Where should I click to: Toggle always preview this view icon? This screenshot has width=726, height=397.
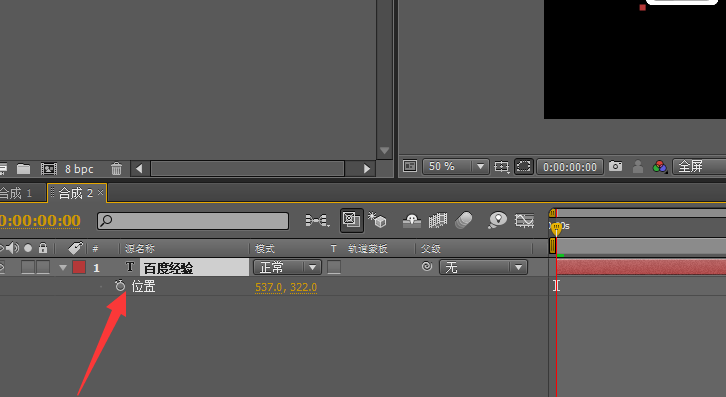(x=410, y=166)
